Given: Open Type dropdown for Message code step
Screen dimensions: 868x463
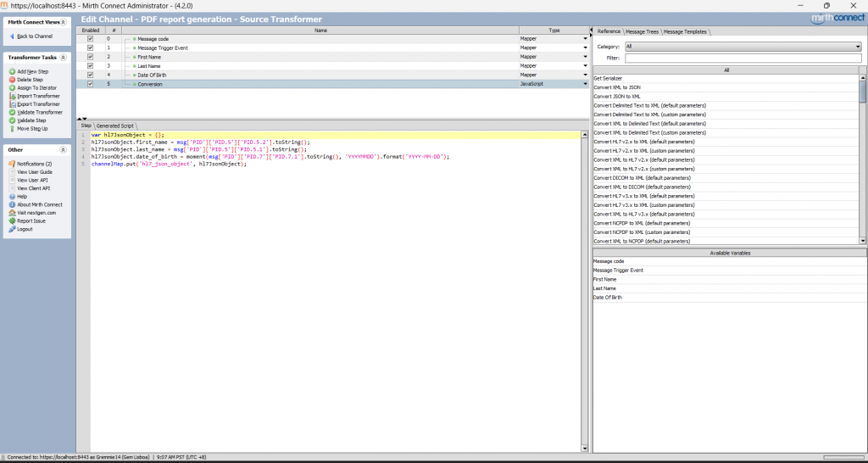Looking at the screenshot, I should [x=585, y=39].
